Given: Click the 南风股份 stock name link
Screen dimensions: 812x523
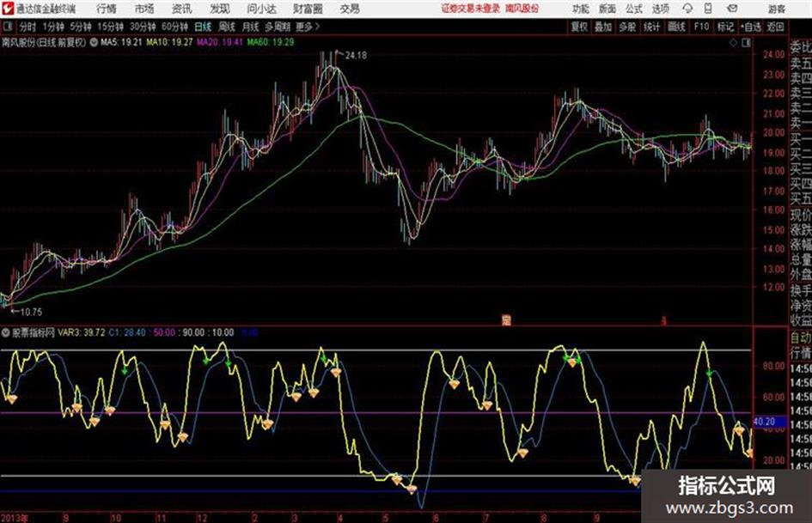Looking at the screenshot, I should point(522,9).
